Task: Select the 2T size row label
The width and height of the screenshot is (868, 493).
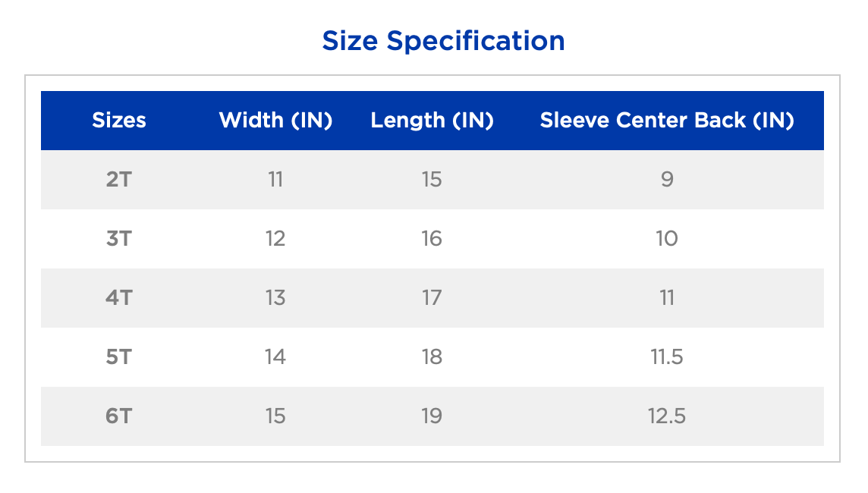Action: pyautogui.click(x=119, y=180)
